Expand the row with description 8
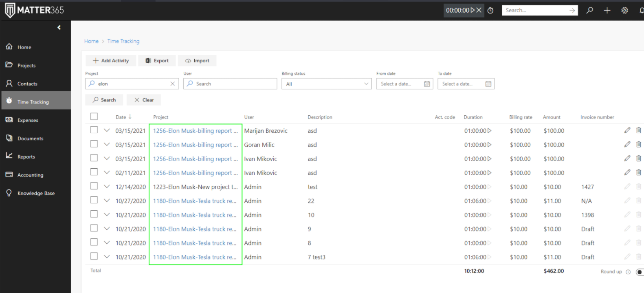This screenshot has height=293, width=644. [x=107, y=242]
